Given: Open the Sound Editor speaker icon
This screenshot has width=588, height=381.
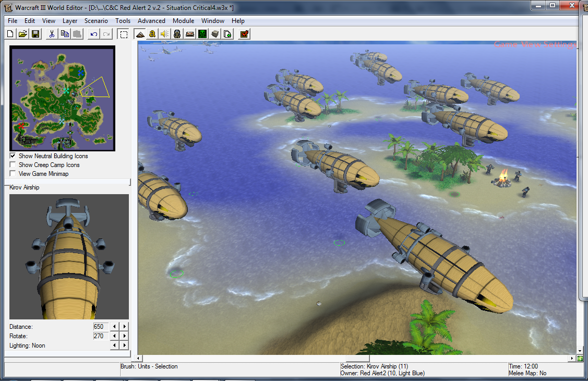Looking at the screenshot, I should [x=165, y=34].
